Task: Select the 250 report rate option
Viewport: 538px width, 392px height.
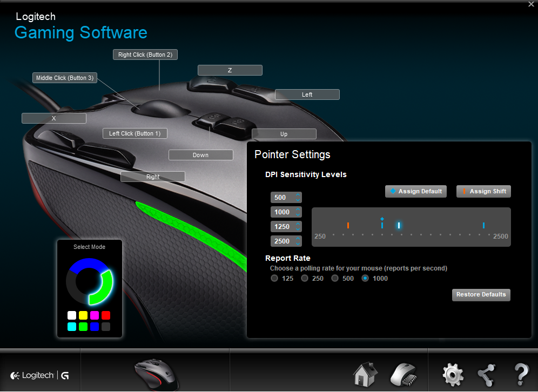Action: [305, 278]
